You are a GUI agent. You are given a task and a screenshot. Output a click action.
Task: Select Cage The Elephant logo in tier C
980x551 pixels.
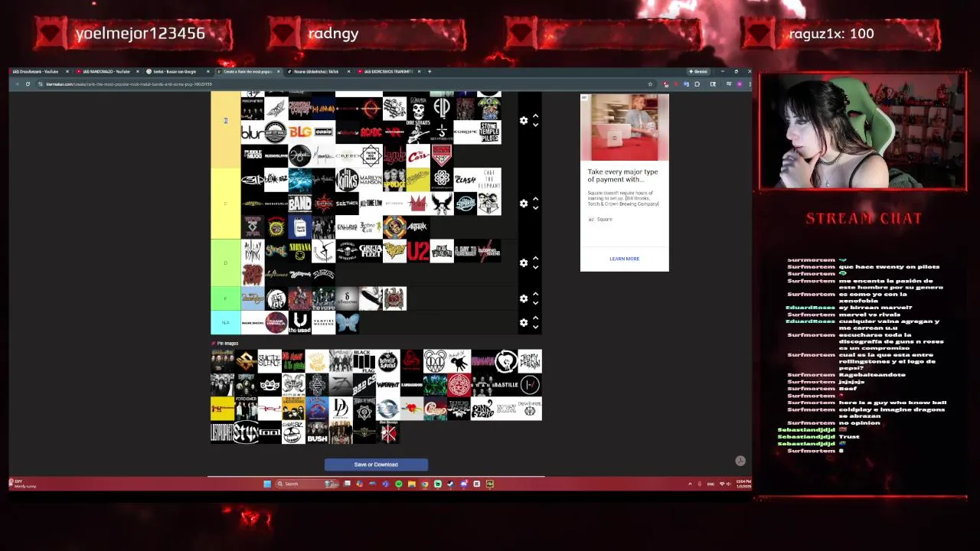tap(489, 180)
